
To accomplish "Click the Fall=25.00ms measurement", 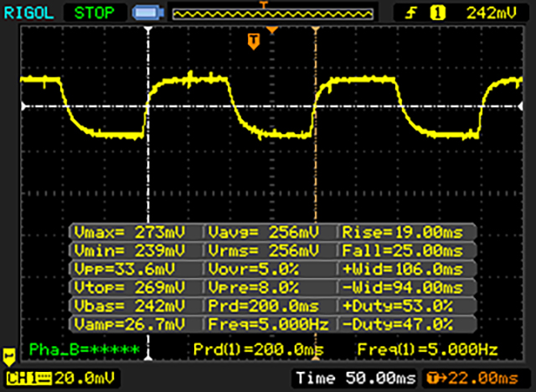I will 403,250.
